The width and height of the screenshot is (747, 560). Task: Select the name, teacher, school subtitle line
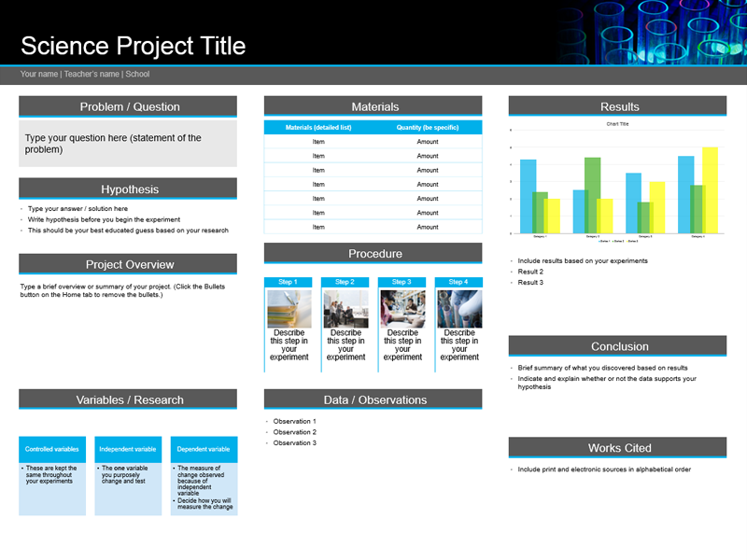point(85,74)
